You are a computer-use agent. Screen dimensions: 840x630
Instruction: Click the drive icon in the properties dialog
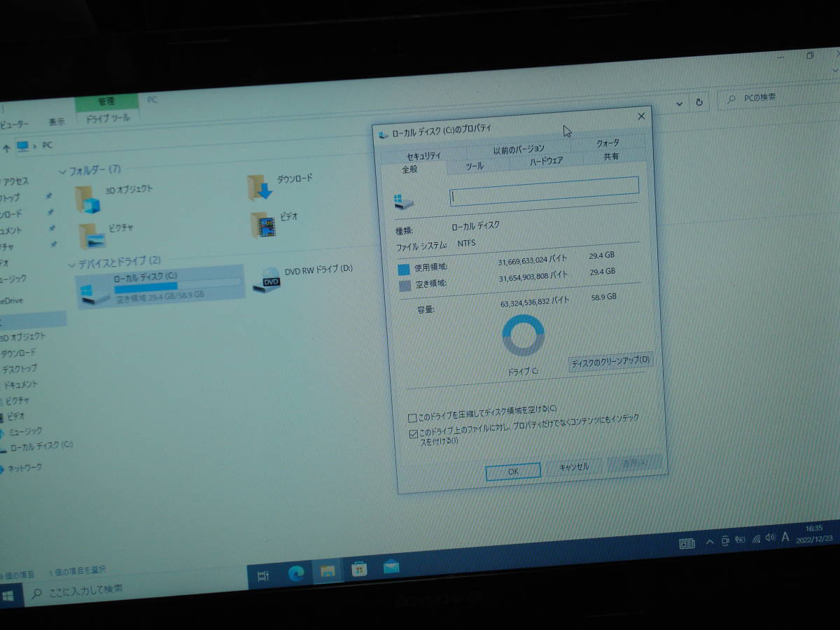coord(403,202)
